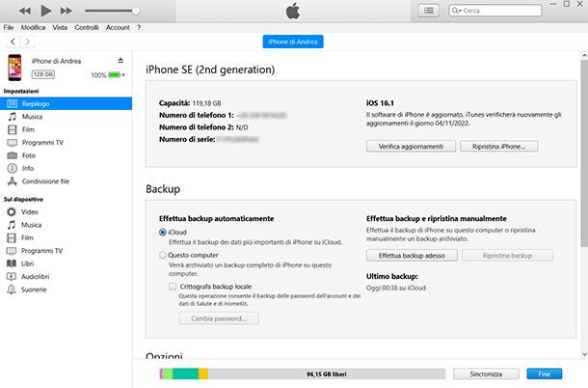Open the Account menu
The width and height of the screenshot is (588, 388).
coord(118,27)
